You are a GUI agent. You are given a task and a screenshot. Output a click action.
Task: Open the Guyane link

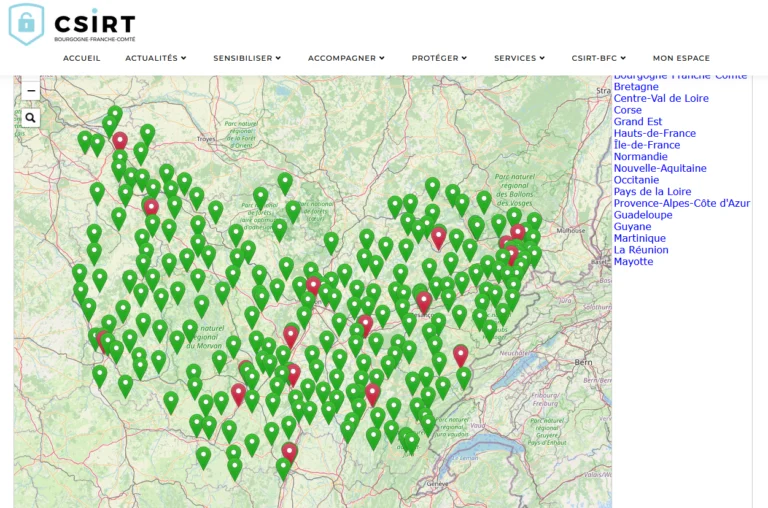(x=632, y=227)
